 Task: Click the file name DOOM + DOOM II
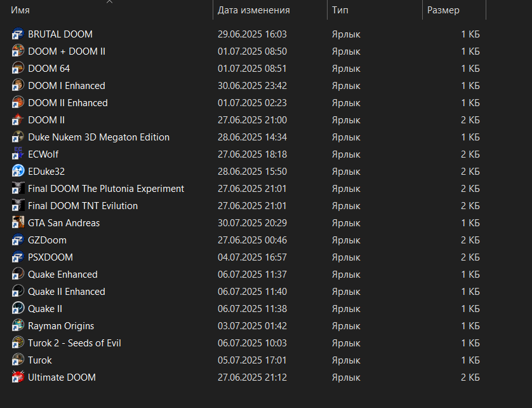coord(67,51)
